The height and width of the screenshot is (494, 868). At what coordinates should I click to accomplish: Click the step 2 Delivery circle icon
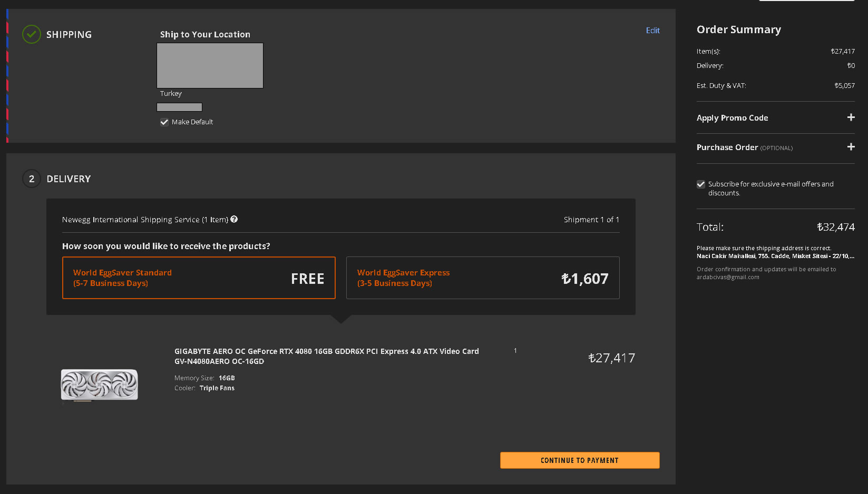point(32,179)
